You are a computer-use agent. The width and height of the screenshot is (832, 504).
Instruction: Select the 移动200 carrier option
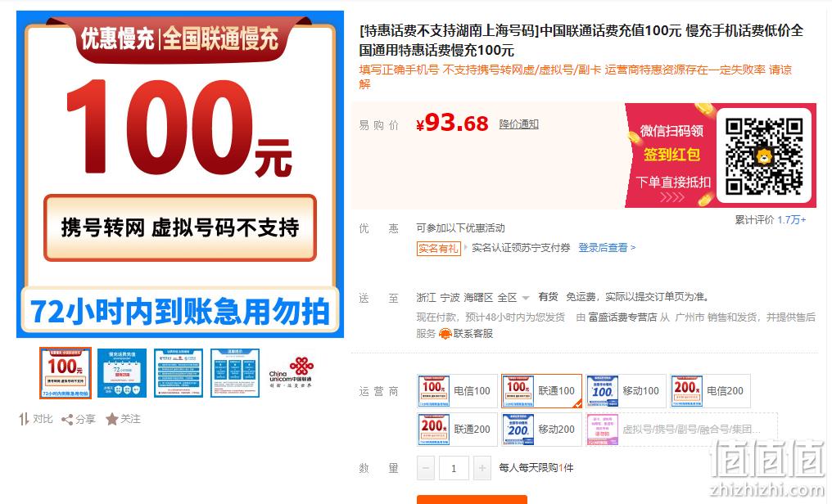point(542,430)
